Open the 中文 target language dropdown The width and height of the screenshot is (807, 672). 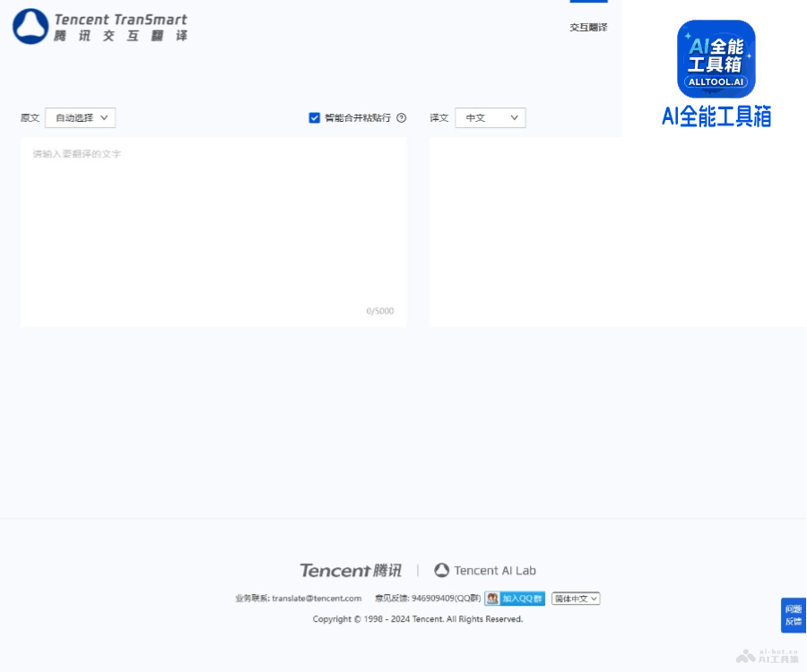490,117
